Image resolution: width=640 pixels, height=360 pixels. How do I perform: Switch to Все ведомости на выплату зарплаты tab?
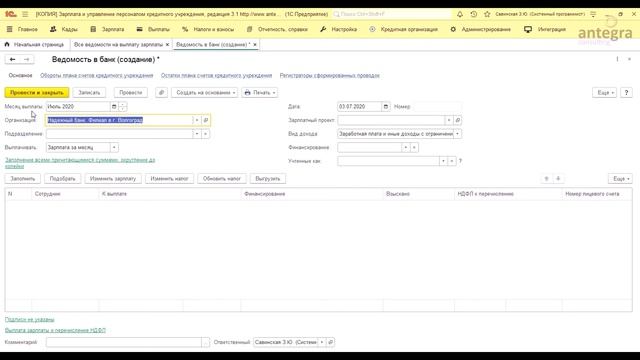pyautogui.click(x=118, y=44)
